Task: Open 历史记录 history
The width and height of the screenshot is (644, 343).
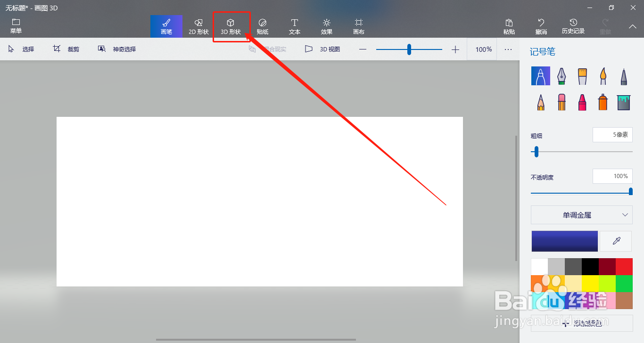Action: (573, 26)
